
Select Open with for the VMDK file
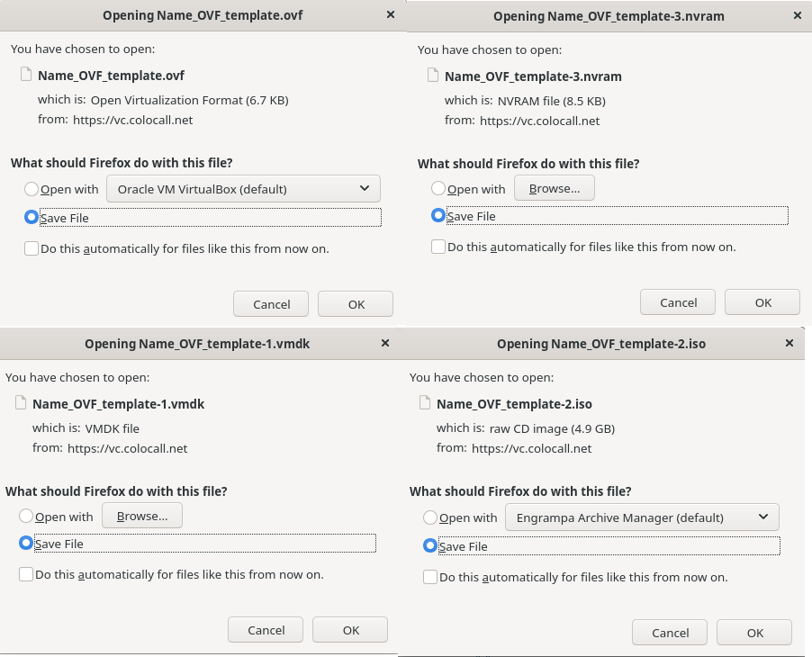26,517
